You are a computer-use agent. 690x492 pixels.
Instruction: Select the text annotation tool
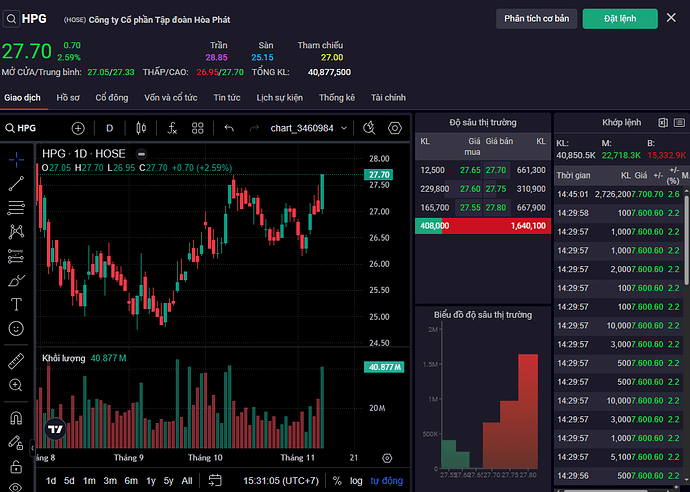pos(16,304)
